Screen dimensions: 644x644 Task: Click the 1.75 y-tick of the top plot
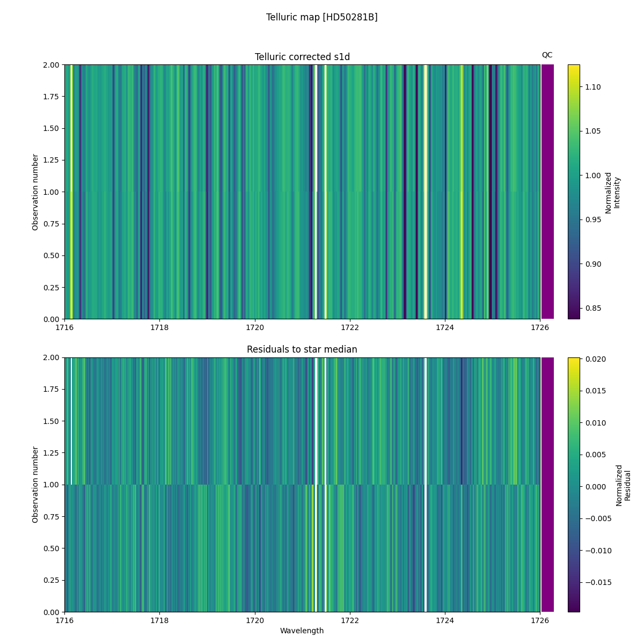click(53, 97)
